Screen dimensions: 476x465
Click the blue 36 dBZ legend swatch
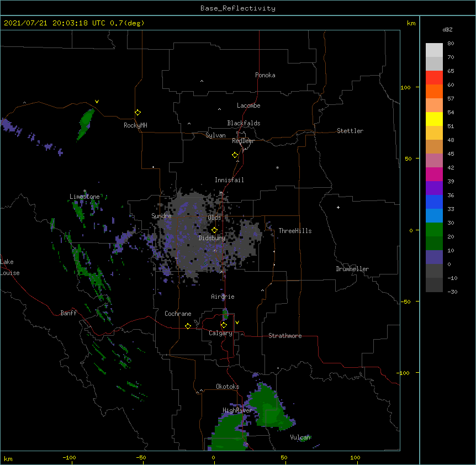tap(434, 202)
